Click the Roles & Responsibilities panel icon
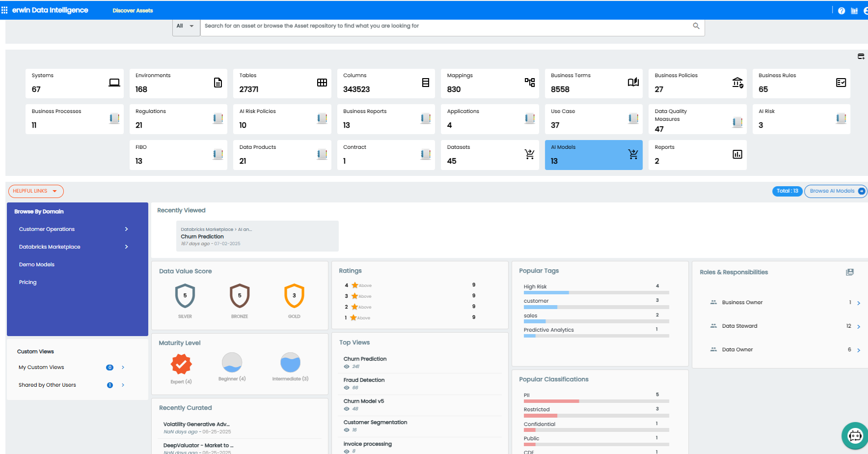The width and height of the screenshot is (868, 454). coord(850,272)
